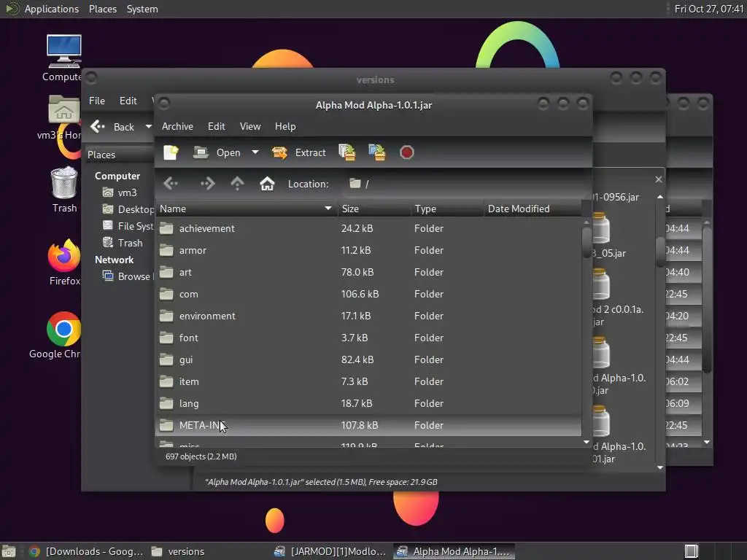The image size is (747, 560).
Task: Sort by Date Modified column header
Action: tap(532, 209)
